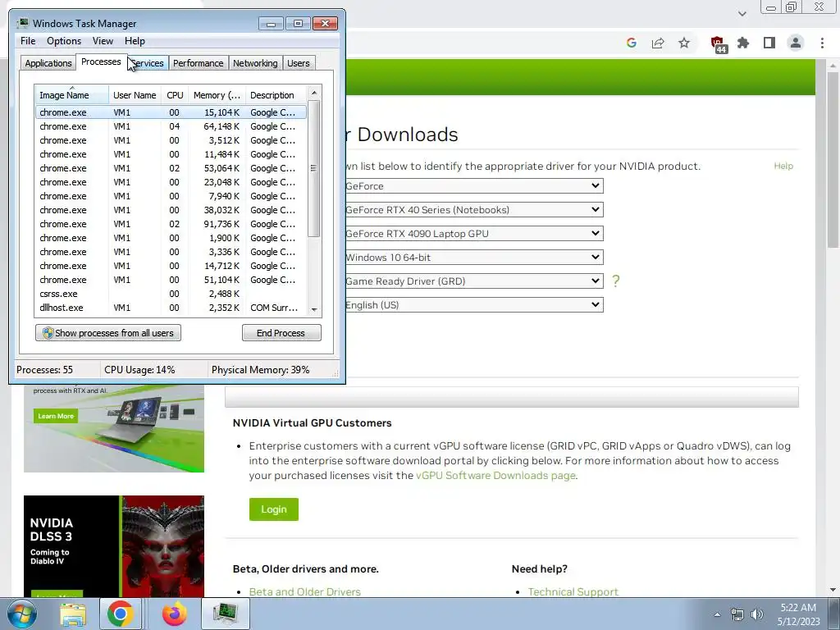Switch to the Performance tab
This screenshot has height=630, width=840.
(x=199, y=63)
